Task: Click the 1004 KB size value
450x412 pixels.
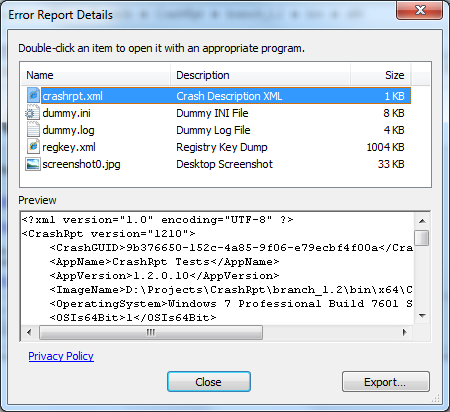Action: click(x=385, y=147)
